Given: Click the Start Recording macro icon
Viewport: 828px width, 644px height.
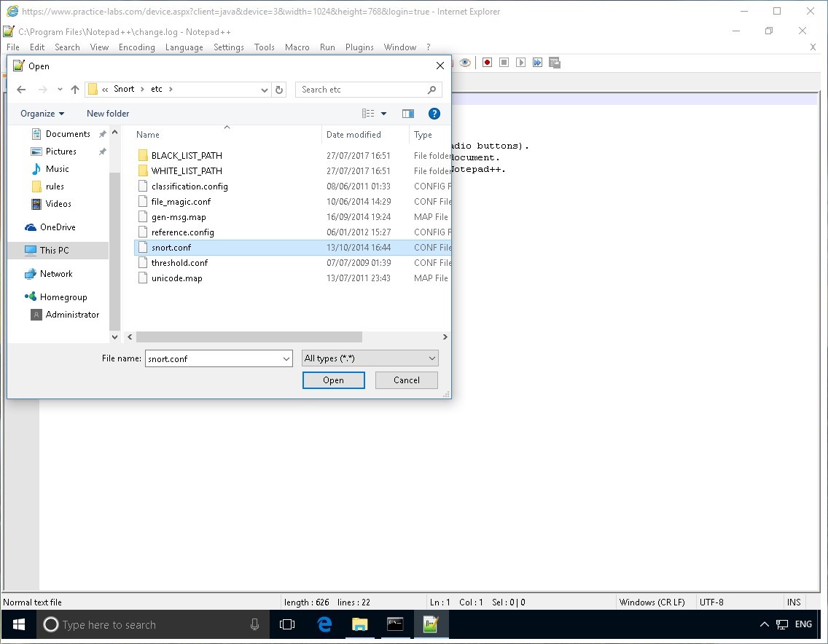Looking at the screenshot, I should (x=488, y=63).
